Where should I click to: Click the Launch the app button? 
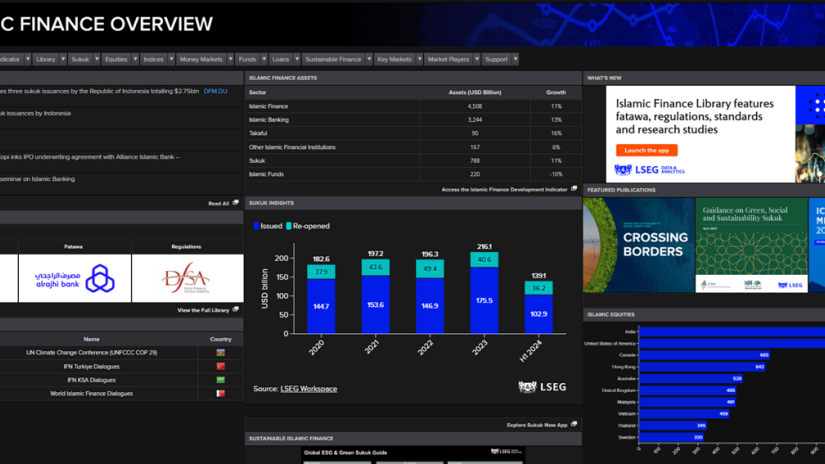click(x=647, y=150)
